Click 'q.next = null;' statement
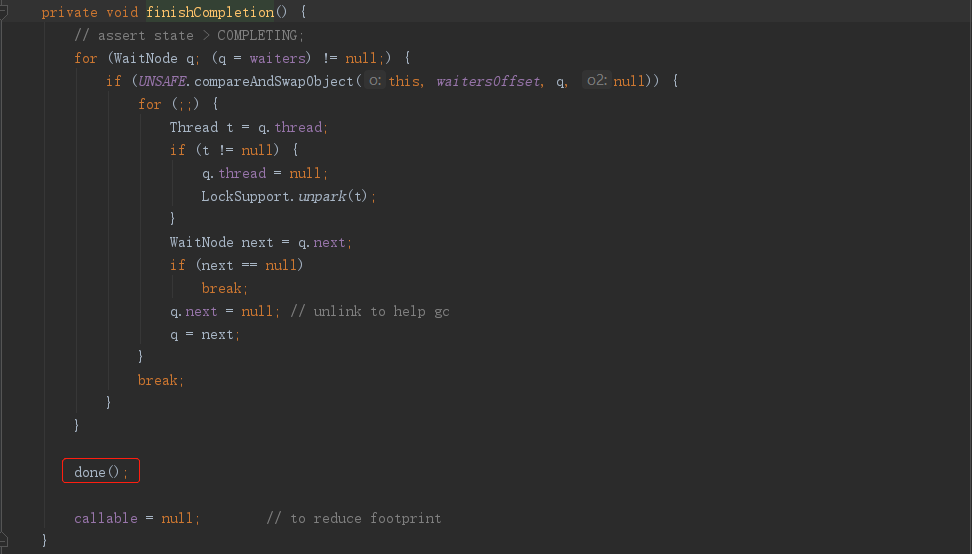This screenshot has height=554, width=972. click(x=225, y=311)
